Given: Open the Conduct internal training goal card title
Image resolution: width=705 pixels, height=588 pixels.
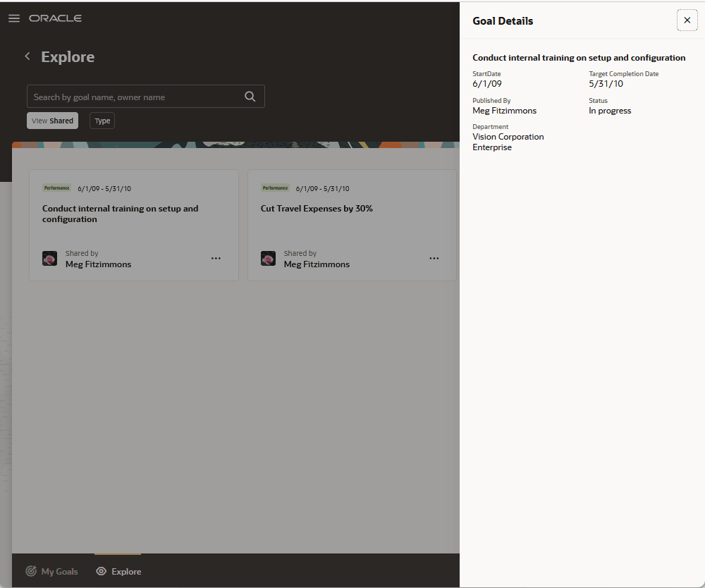Looking at the screenshot, I should (x=120, y=214).
